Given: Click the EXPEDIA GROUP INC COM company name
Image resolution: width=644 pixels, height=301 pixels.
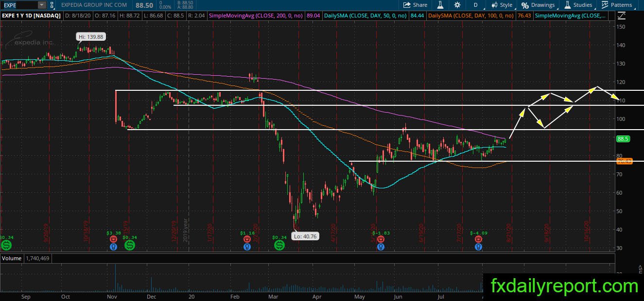Looking at the screenshot, I should pos(94,5).
